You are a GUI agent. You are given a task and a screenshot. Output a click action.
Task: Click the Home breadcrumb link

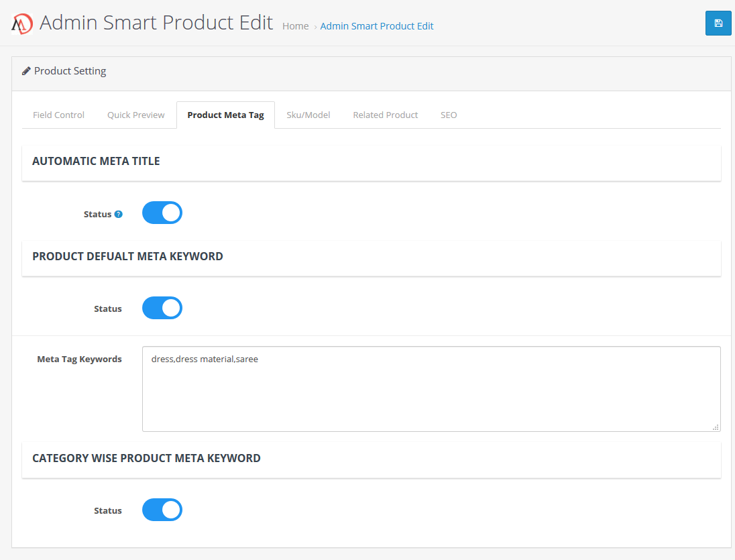[x=295, y=26]
